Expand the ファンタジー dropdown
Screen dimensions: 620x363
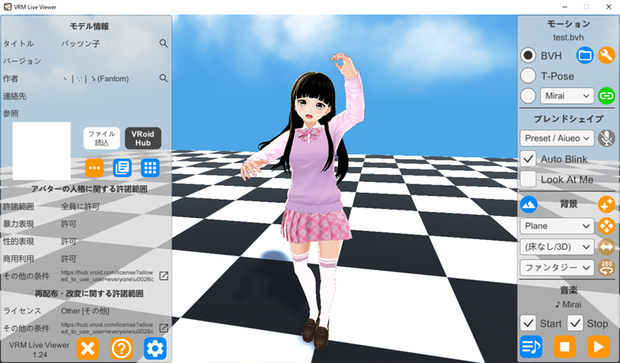(557, 268)
